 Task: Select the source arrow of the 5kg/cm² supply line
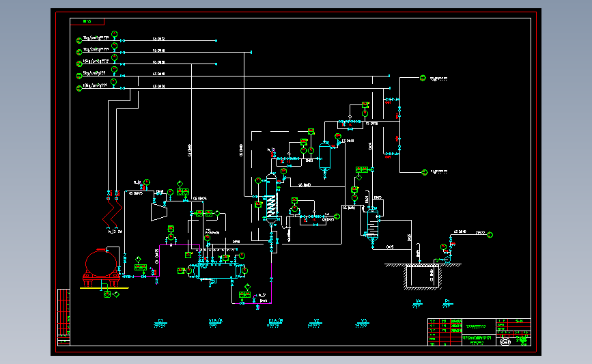(x=79, y=76)
